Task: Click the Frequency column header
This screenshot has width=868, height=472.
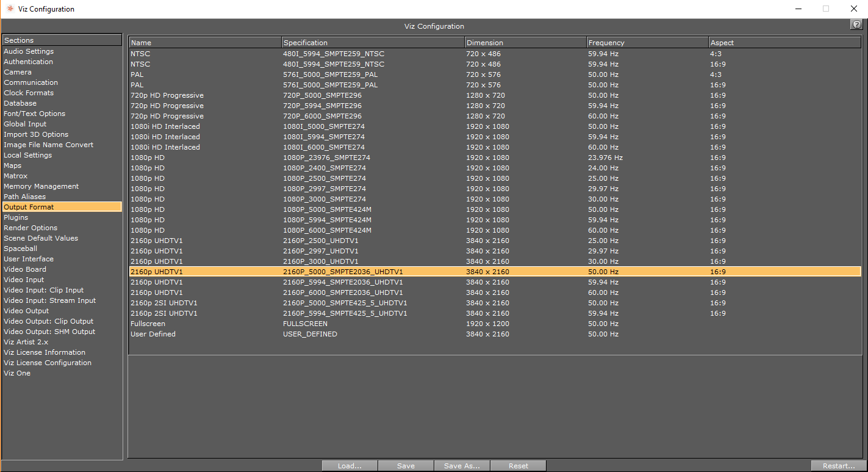Action: pyautogui.click(x=647, y=43)
